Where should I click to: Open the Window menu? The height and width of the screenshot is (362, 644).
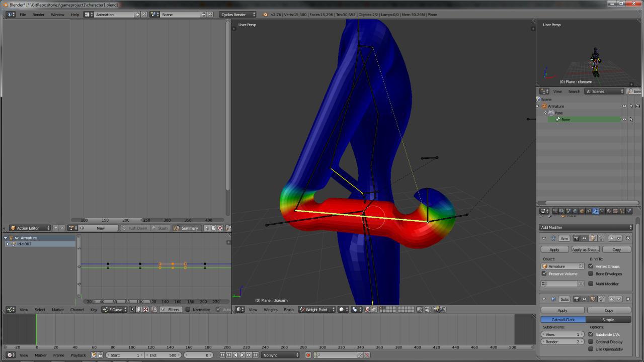click(57, 15)
